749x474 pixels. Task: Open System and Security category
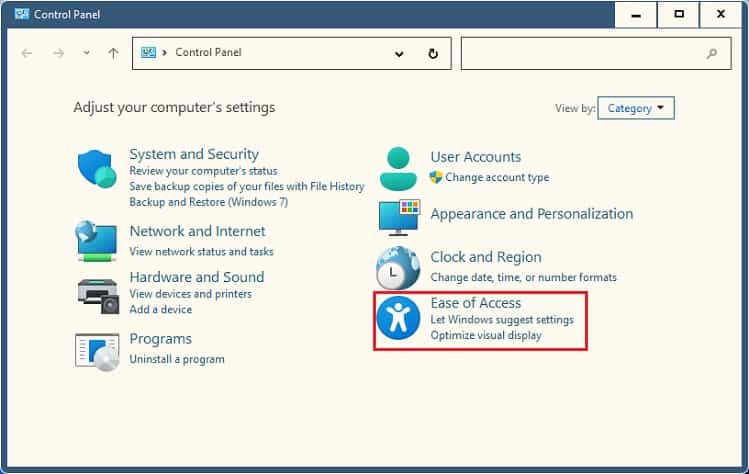pyautogui.click(x=194, y=154)
